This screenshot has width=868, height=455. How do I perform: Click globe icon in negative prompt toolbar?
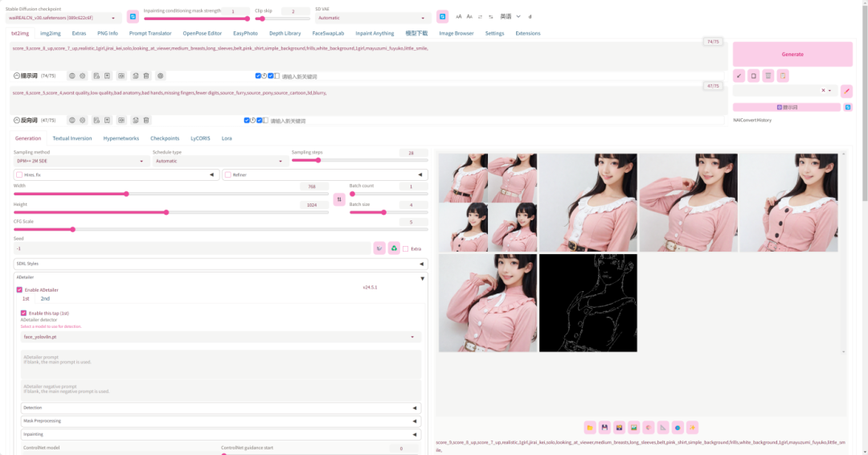[72, 120]
